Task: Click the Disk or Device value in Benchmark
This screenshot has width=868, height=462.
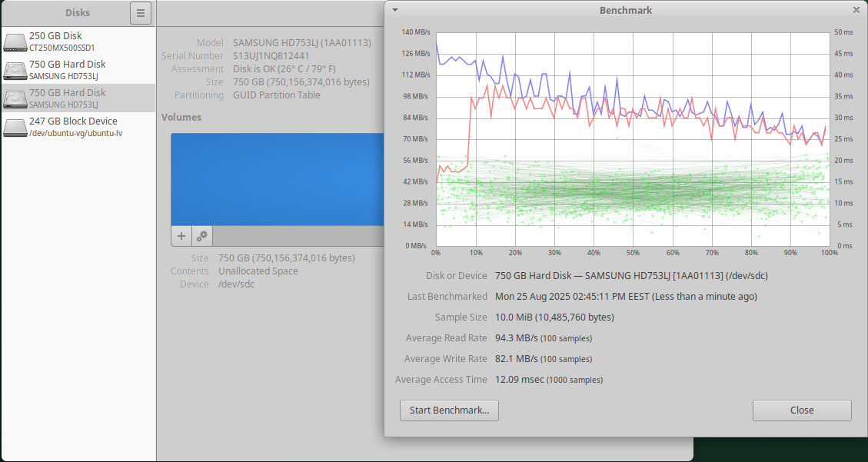Action: point(631,275)
